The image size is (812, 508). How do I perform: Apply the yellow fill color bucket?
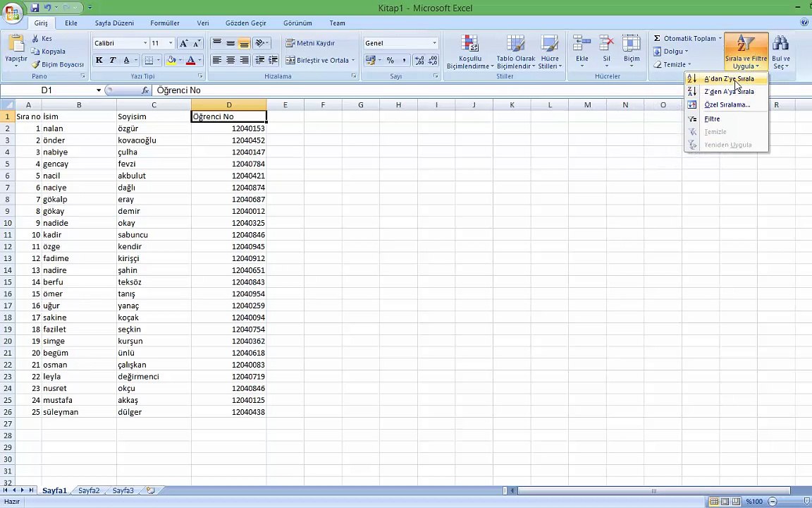(x=171, y=60)
